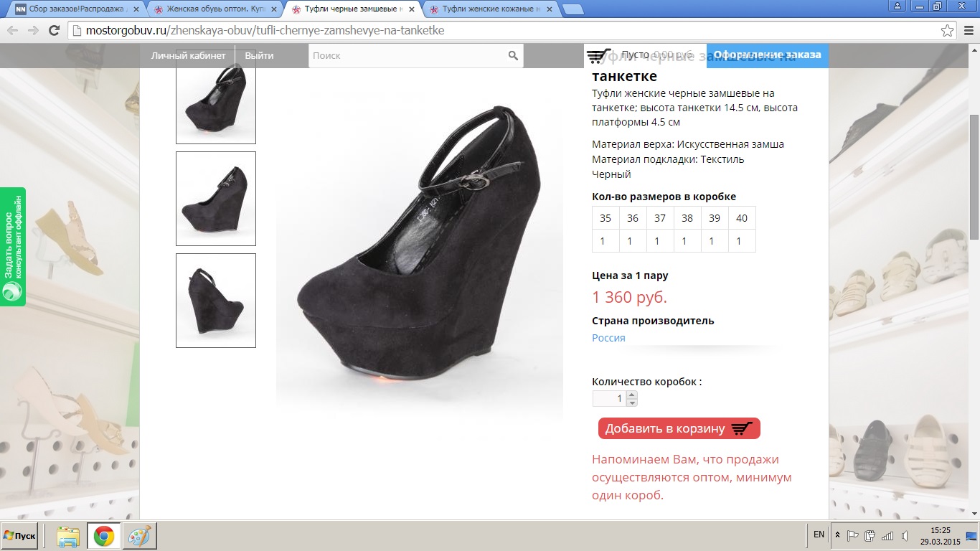980x551 pixels.
Task: Close the 'Сбор заказов' tab
Action: point(137,9)
